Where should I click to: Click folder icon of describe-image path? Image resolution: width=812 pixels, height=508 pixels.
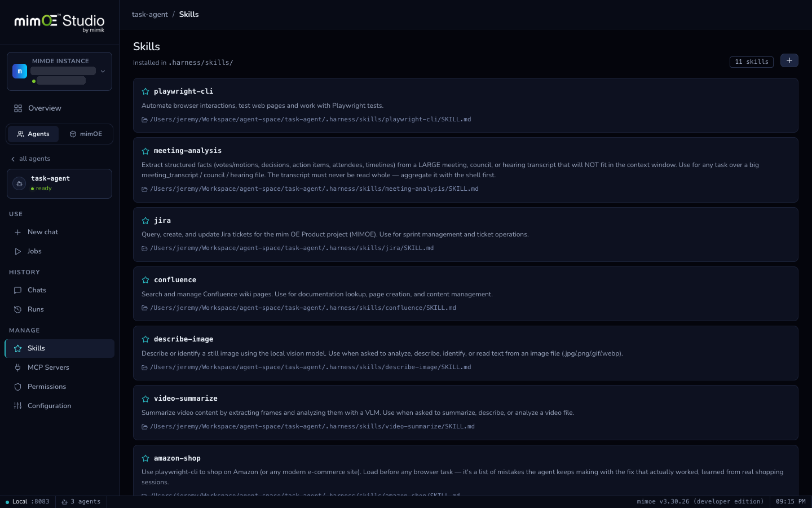tap(144, 367)
